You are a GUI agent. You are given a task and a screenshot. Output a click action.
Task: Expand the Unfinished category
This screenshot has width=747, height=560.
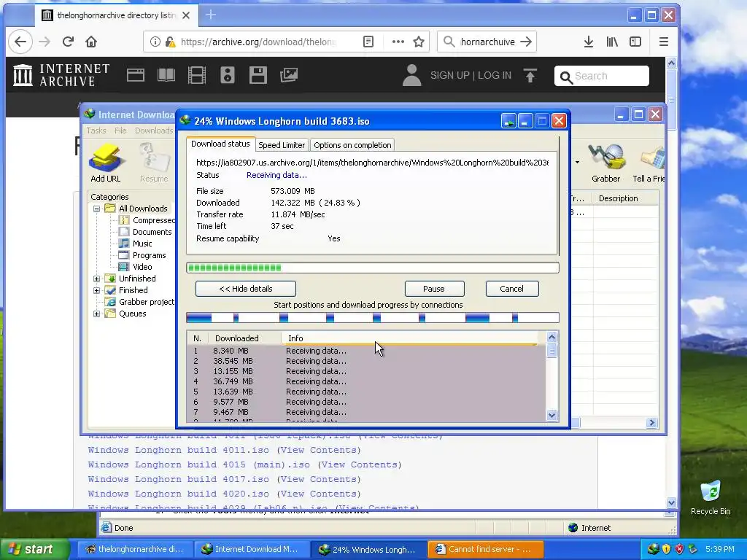97,279
